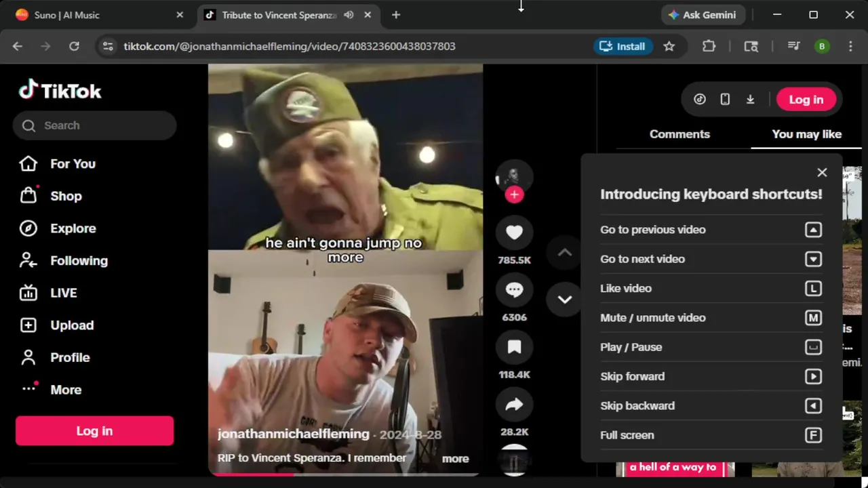Open Chrome three-dot menu
This screenshot has width=868, height=488.
[850, 46]
